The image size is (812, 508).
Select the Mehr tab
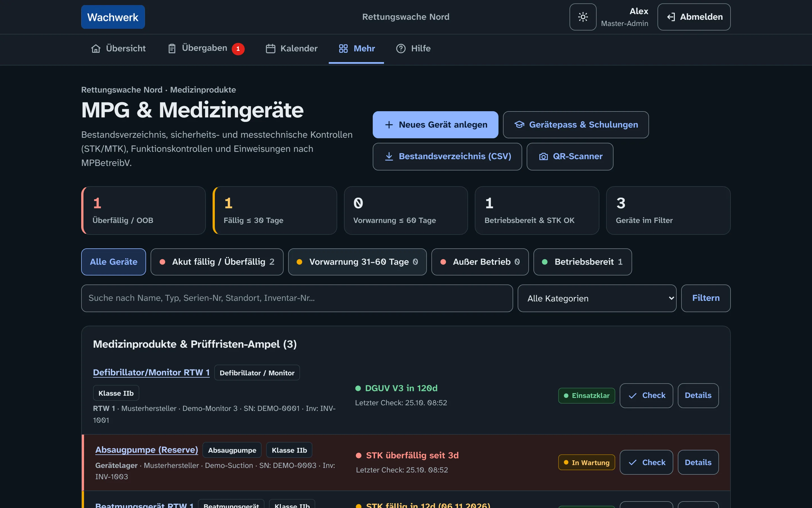tap(356, 48)
